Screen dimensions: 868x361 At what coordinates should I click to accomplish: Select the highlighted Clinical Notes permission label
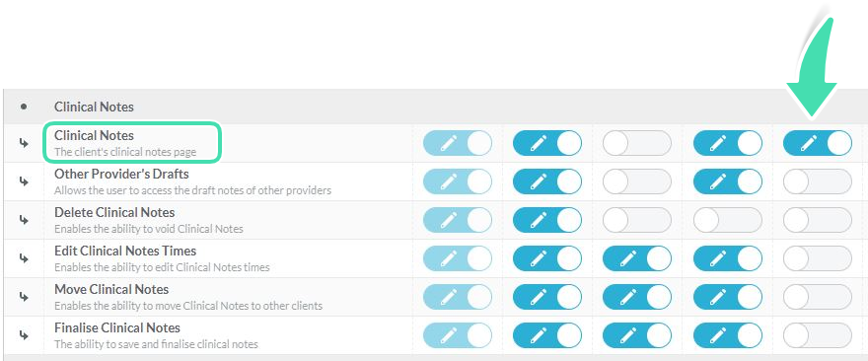pyautogui.click(x=94, y=136)
